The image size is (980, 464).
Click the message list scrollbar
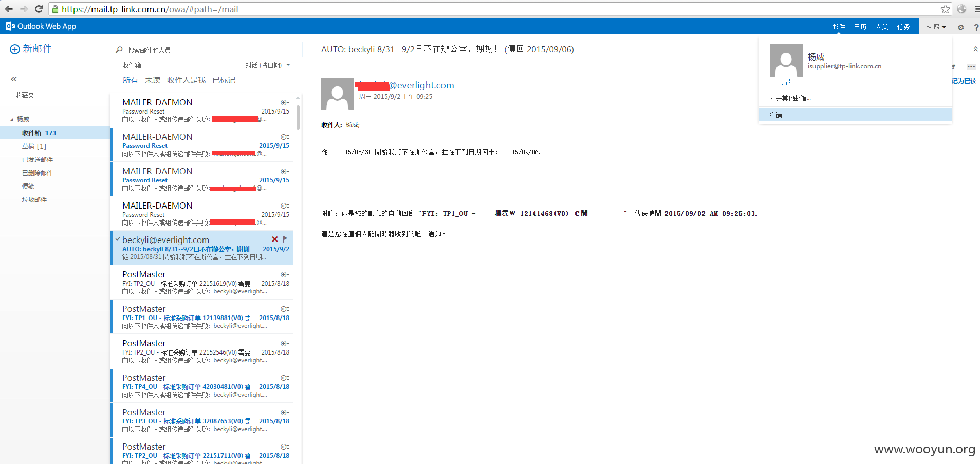[298, 117]
